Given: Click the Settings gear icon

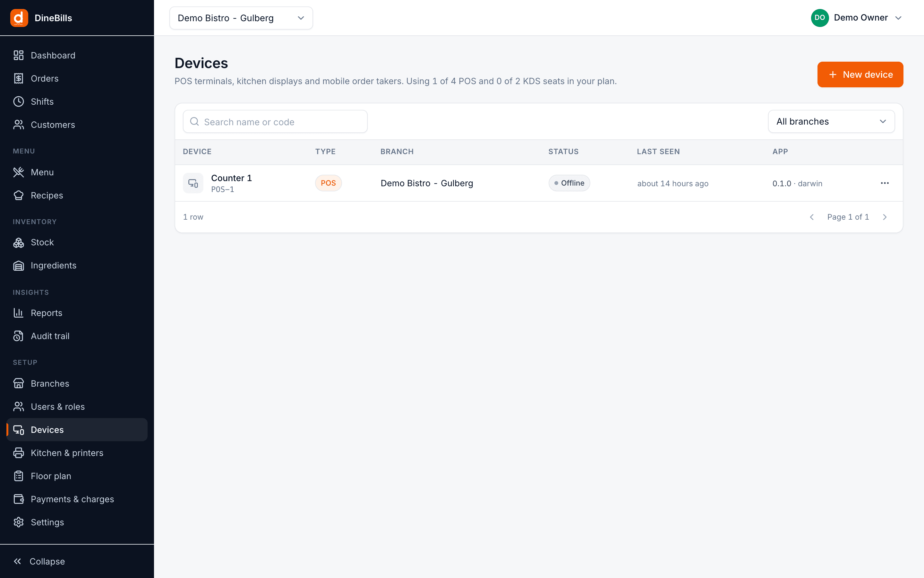Looking at the screenshot, I should tap(19, 522).
